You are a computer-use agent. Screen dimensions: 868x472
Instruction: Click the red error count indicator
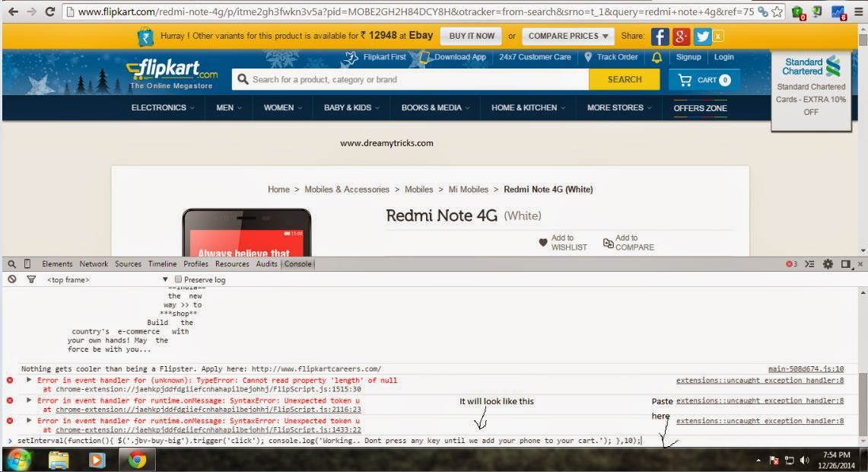(x=792, y=264)
